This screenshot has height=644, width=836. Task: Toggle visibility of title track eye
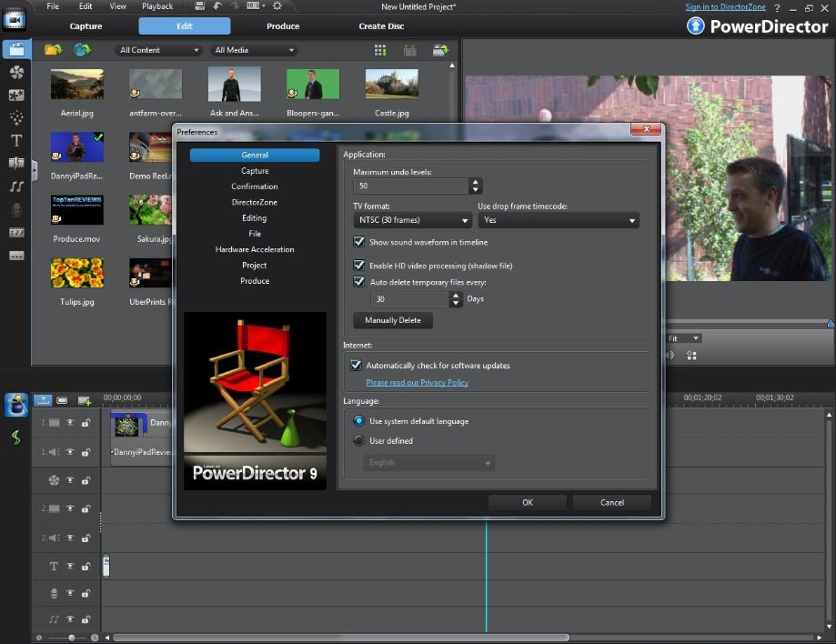point(70,566)
